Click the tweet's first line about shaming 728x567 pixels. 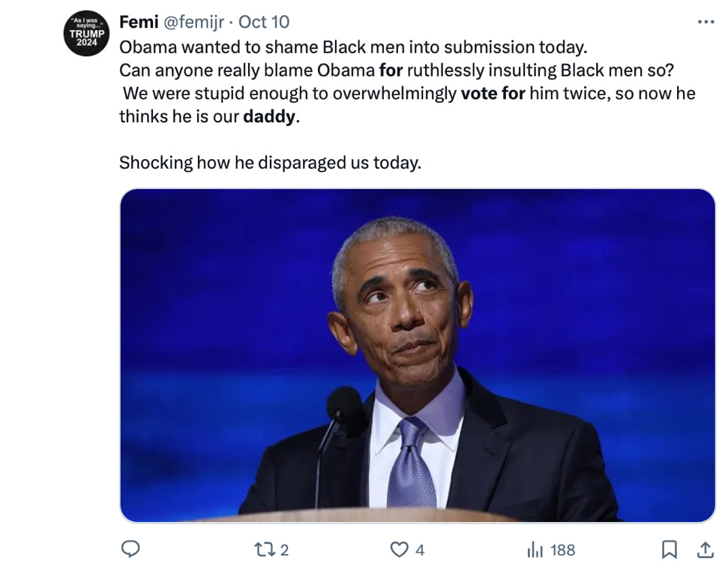click(x=352, y=46)
